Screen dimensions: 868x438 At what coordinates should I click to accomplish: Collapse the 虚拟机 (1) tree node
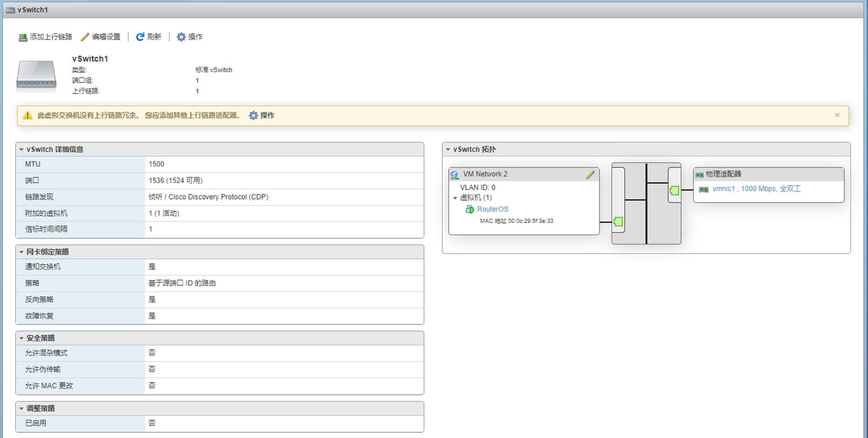(455, 198)
